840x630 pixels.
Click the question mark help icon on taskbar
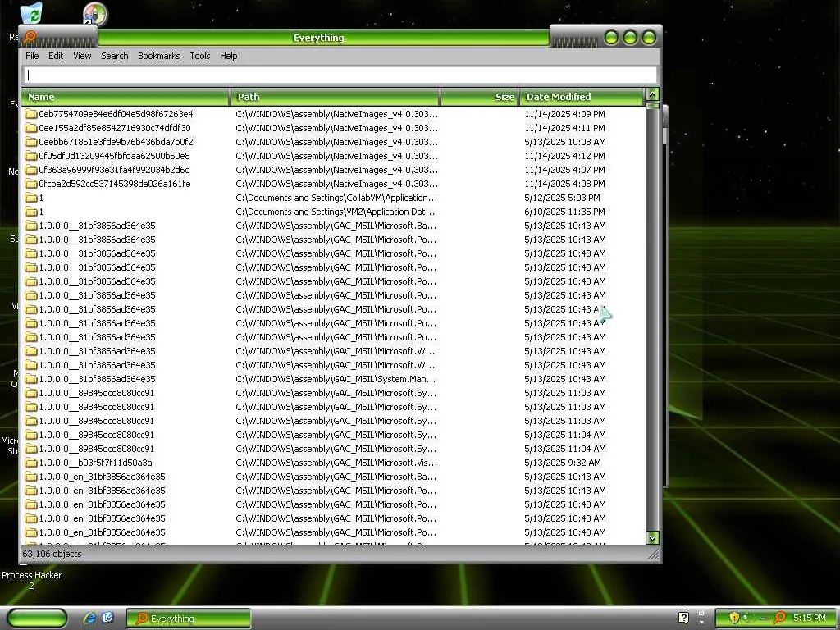tap(683, 618)
